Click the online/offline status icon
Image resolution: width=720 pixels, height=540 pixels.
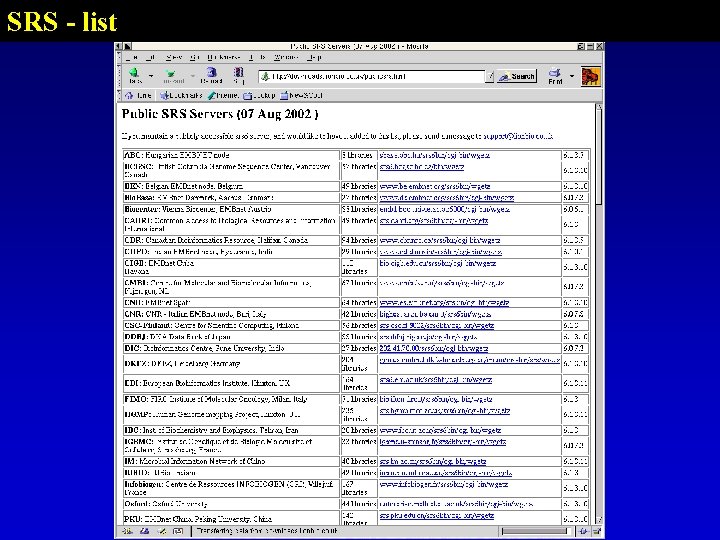click(583, 531)
